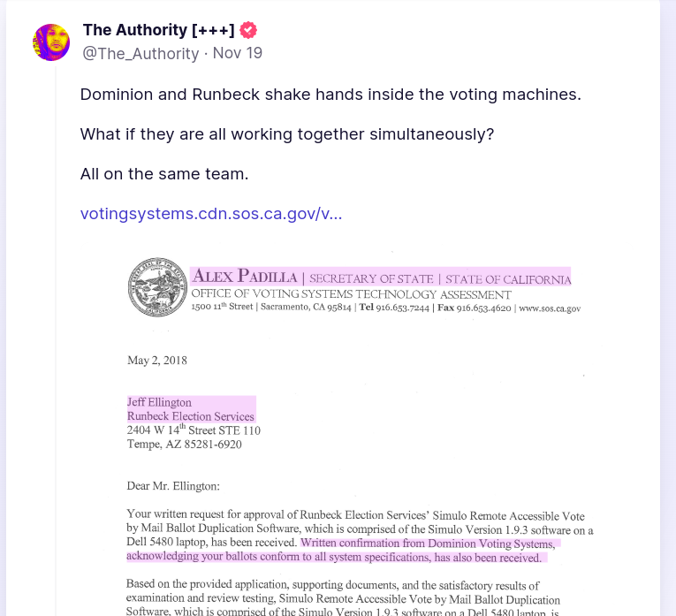676x616 pixels.
Task: Click the 'All on the same team.' line
Action: coord(164,173)
